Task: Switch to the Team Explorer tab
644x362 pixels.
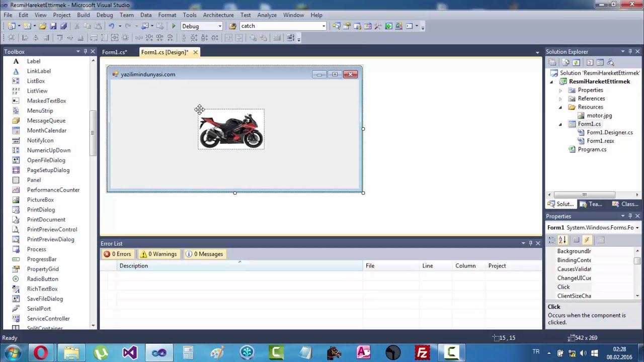Action: pos(591,204)
